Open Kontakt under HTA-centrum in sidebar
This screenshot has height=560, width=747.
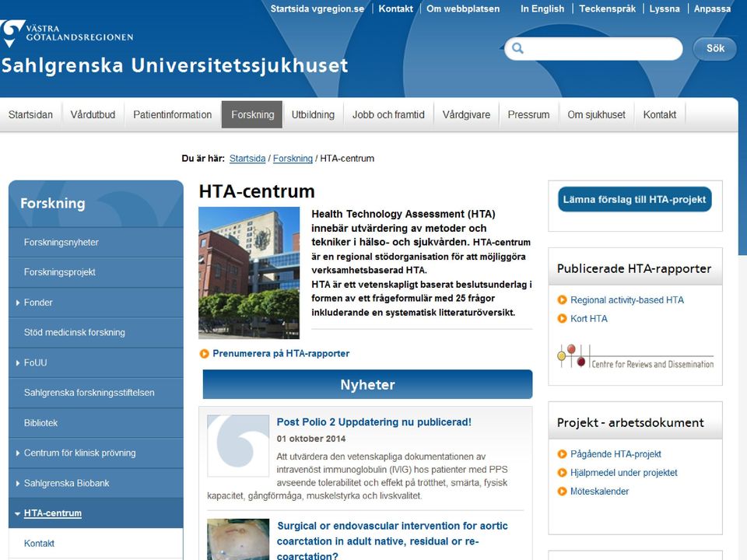96,544
